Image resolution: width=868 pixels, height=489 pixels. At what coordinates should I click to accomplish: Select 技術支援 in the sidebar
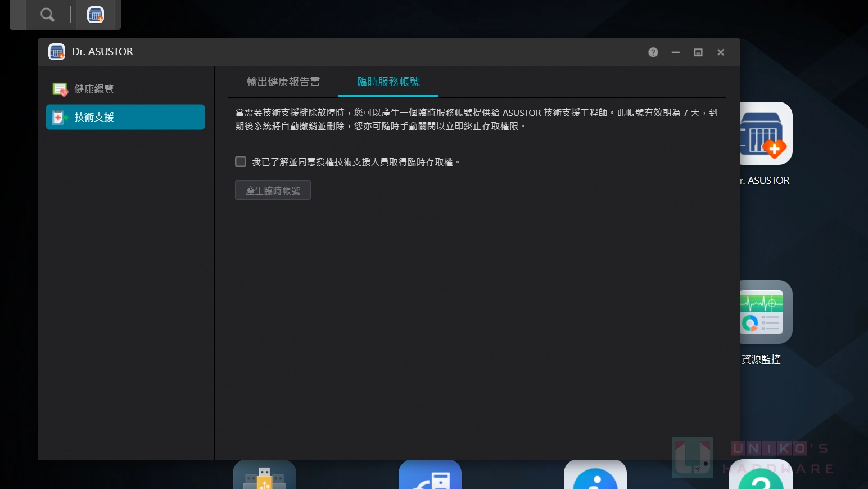point(125,117)
